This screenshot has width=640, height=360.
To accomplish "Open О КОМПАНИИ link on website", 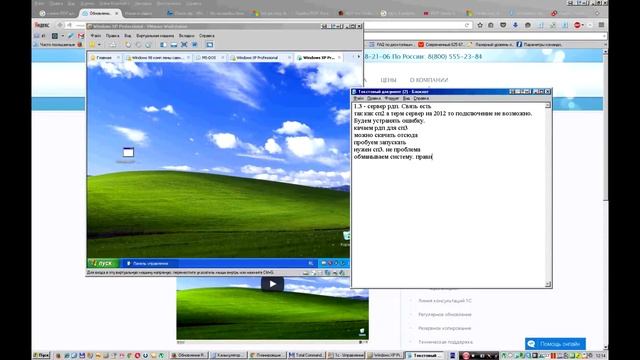I will pyautogui.click(x=429, y=80).
